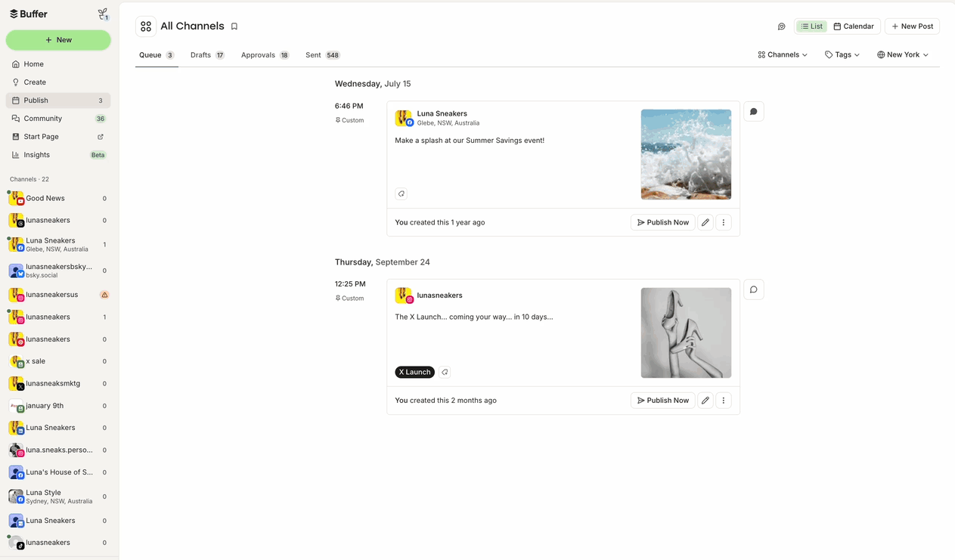Open comments bubble for X Launch post
The width and height of the screenshot is (955, 560).
click(x=754, y=289)
